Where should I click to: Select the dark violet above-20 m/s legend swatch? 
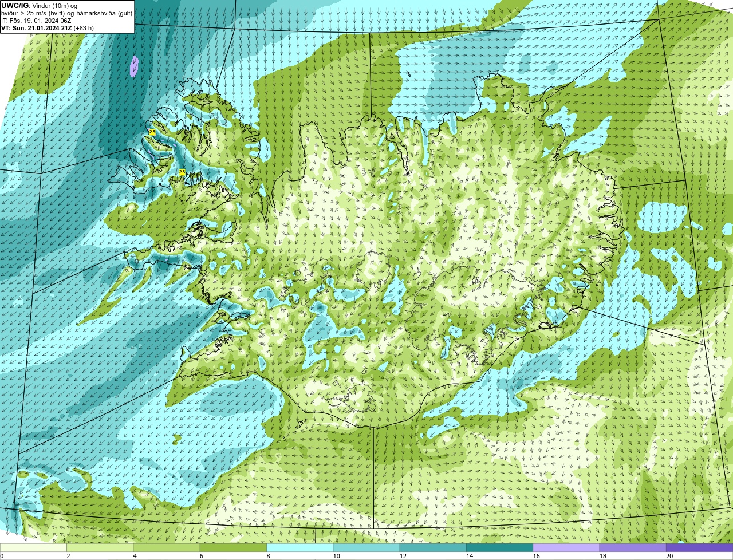click(700, 548)
